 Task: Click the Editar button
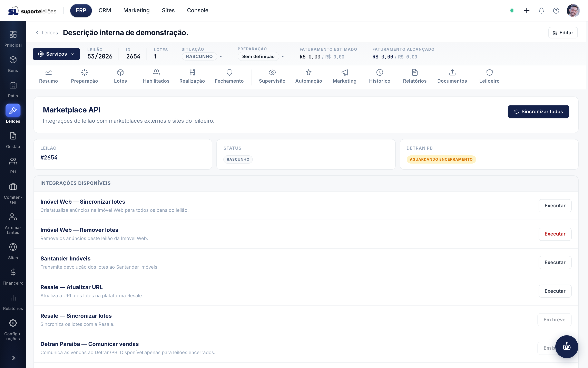[x=563, y=33]
